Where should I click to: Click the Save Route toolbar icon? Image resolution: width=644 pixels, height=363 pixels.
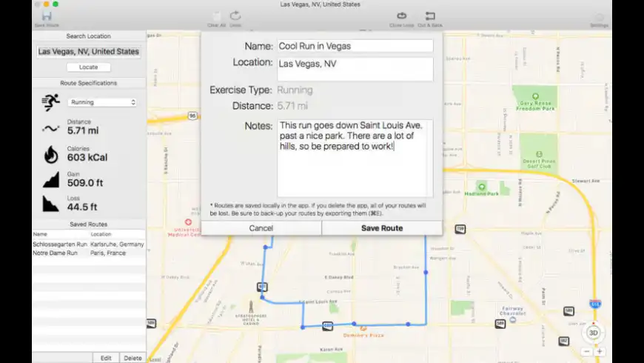pyautogui.click(x=47, y=16)
